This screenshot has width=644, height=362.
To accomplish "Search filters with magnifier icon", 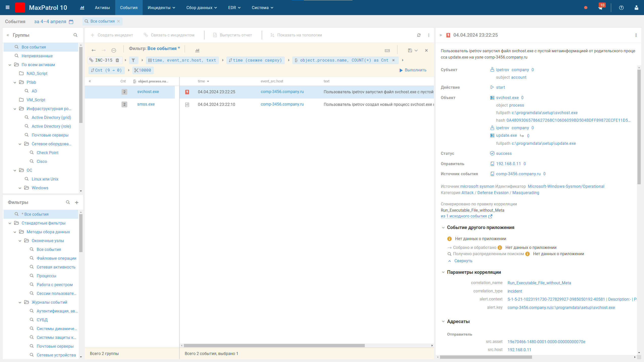I will [x=68, y=202].
